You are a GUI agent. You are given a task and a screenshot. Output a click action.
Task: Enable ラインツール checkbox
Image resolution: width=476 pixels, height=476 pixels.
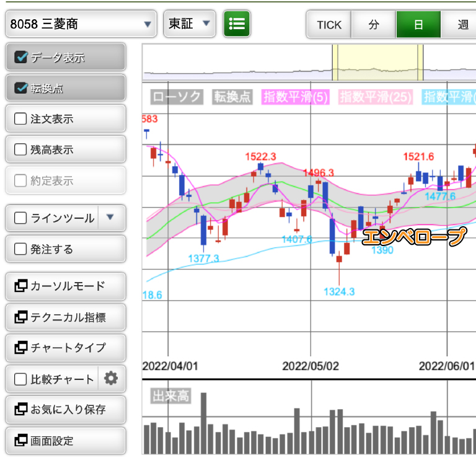point(20,218)
